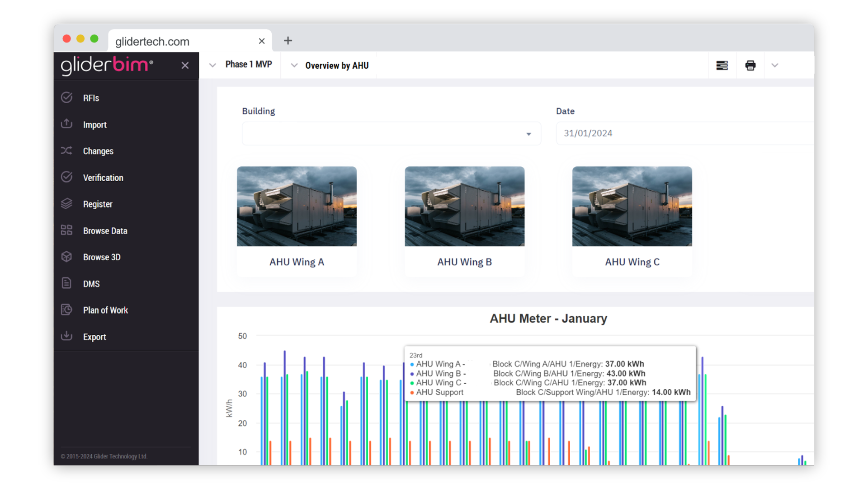This screenshot has width=868, height=488.
Task: Click the Browse Data grid icon
Action: (x=66, y=230)
